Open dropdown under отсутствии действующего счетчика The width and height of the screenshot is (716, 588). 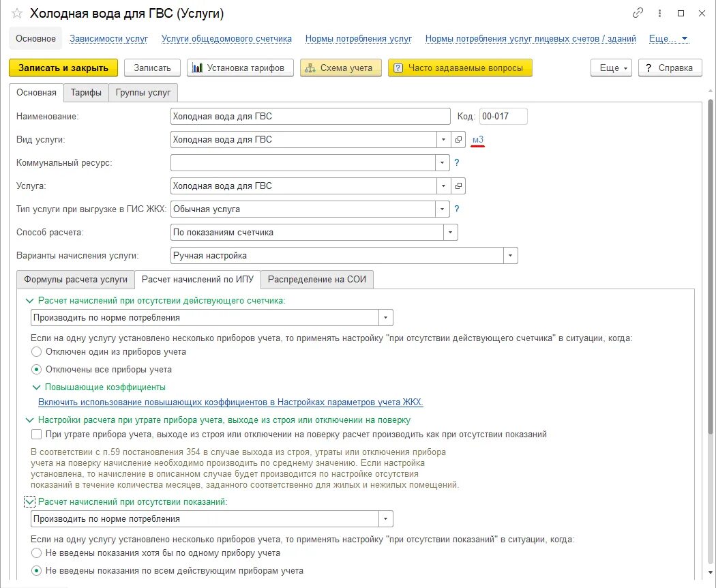[x=386, y=317]
